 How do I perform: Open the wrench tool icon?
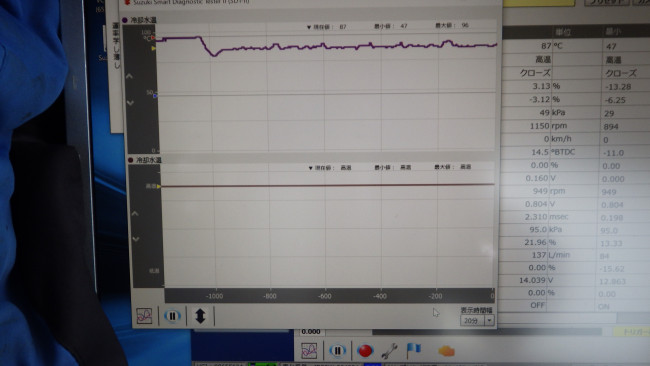point(389,351)
